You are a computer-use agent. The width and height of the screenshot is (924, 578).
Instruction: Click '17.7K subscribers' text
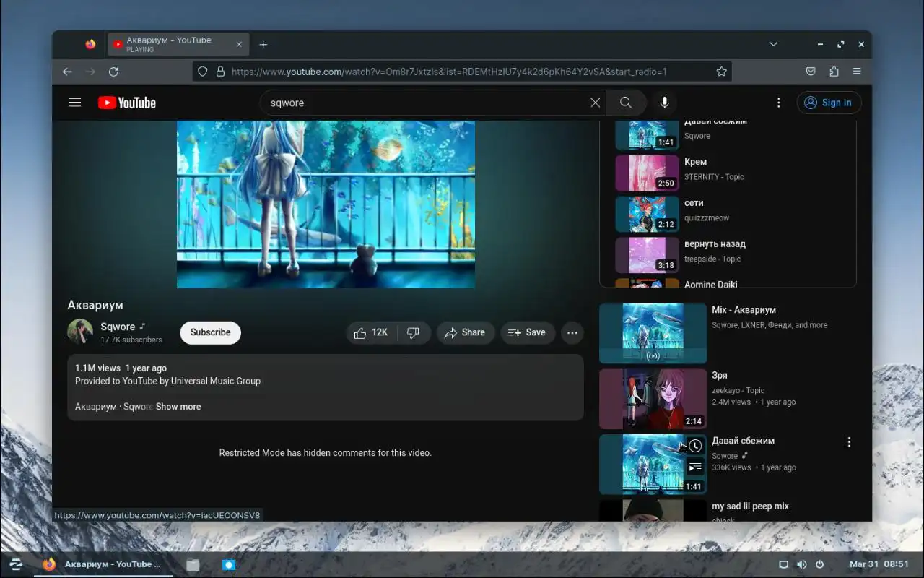point(131,340)
